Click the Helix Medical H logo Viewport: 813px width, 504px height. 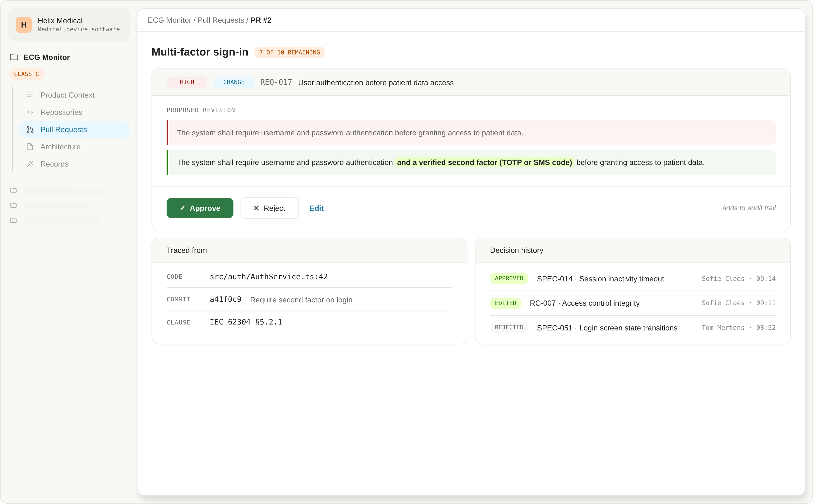tap(24, 25)
